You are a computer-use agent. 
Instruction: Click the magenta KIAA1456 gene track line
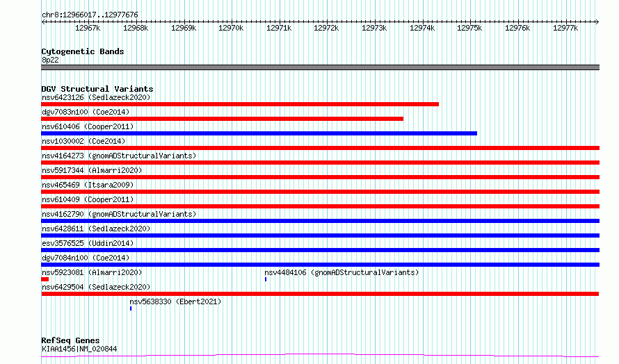tap(320, 356)
